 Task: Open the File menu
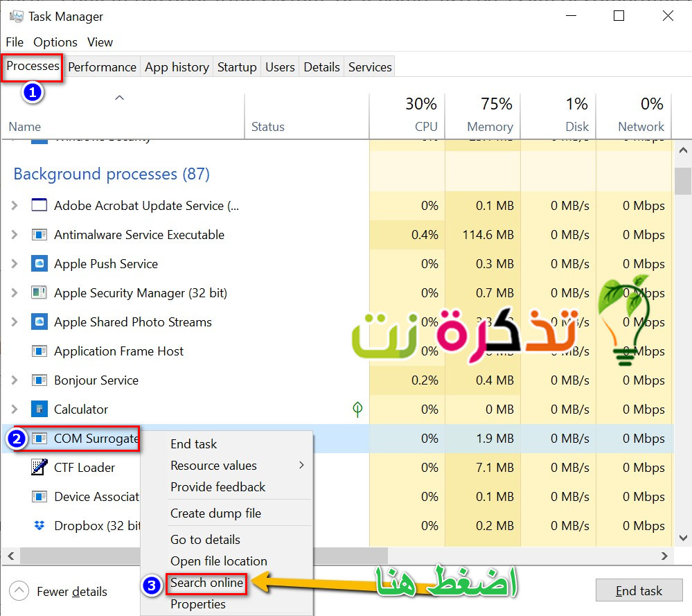pos(15,42)
